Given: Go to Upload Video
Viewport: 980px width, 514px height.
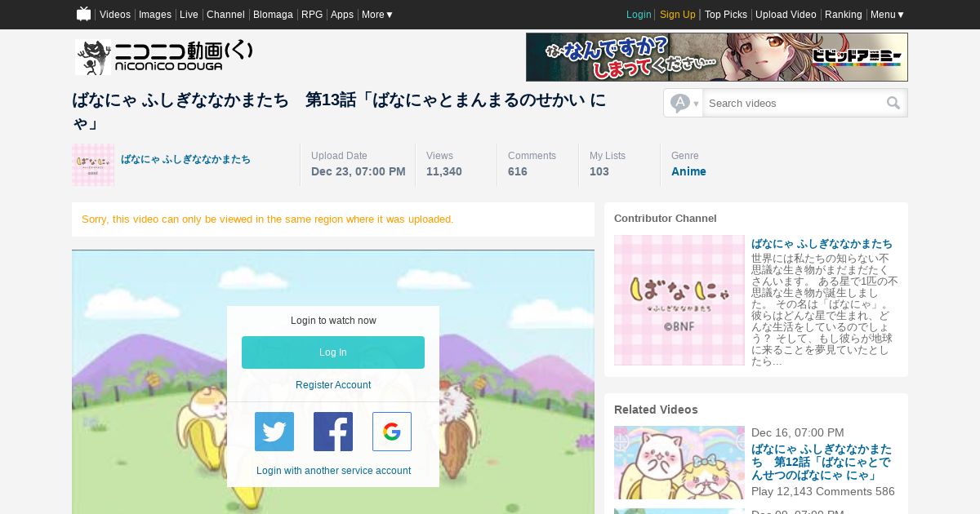Looking at the screenshot, I should click(786, 15).
